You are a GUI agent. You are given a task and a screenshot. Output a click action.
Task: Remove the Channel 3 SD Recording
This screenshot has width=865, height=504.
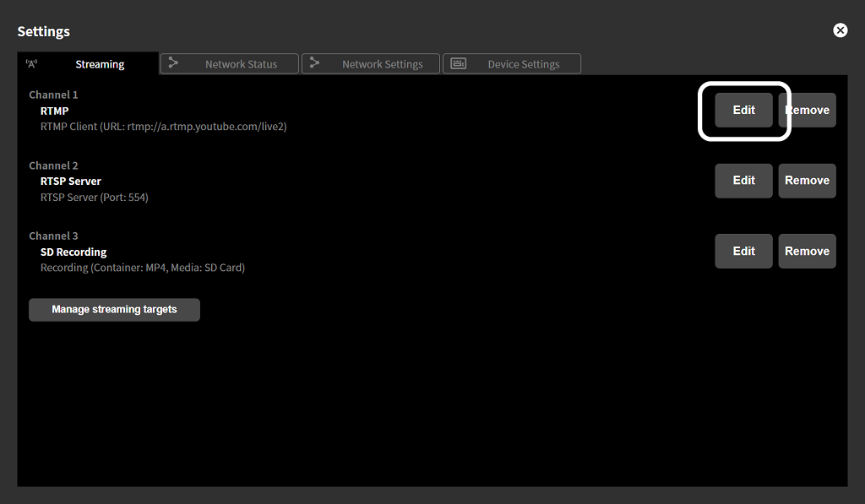807,251
